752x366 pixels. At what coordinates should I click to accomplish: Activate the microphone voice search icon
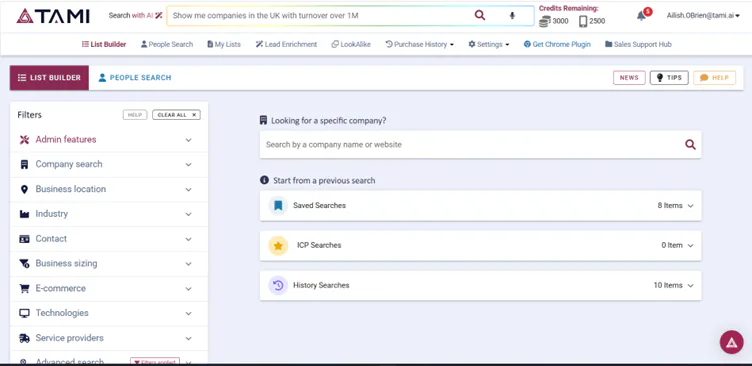coord(512,15)
